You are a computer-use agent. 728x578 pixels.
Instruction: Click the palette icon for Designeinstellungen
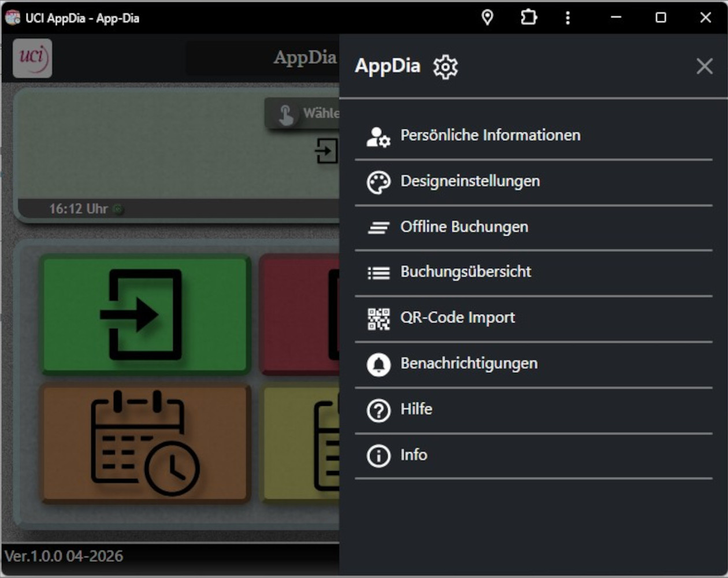click(378, 182)
